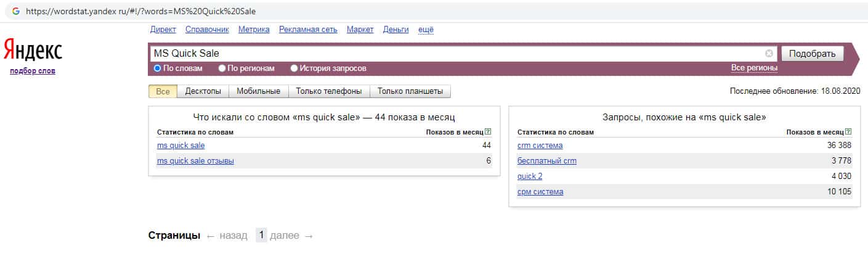Open the 'бесплатный crm' similar query link

coord(547,161)
